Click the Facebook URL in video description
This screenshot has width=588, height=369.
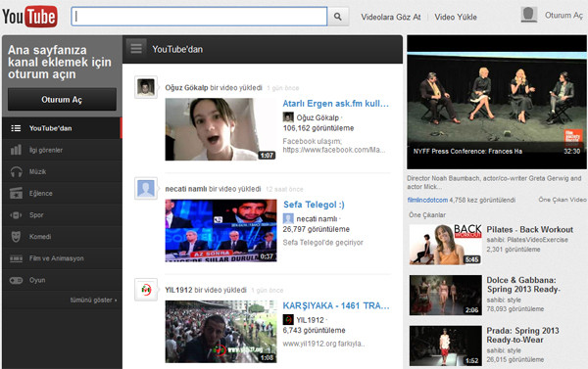(x=334, y=150)
